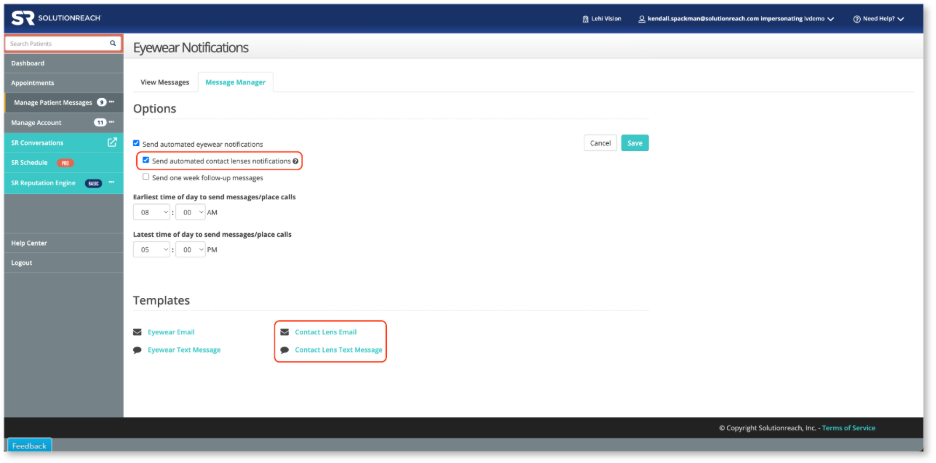Open the latest time minutes dropdown
The height and width of the screenshot is (463, 936).
pos(190,250)
